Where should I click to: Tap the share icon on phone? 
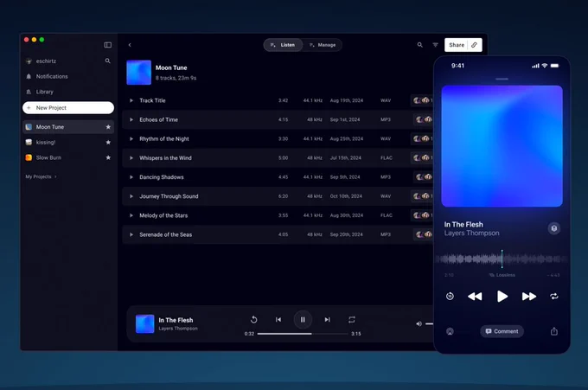tap(554, 331)
